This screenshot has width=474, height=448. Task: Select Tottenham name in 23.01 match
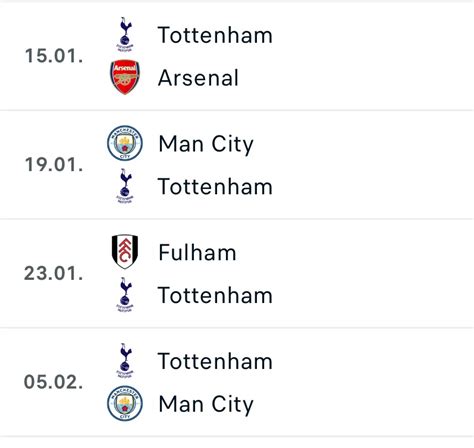tap(215, 295)
